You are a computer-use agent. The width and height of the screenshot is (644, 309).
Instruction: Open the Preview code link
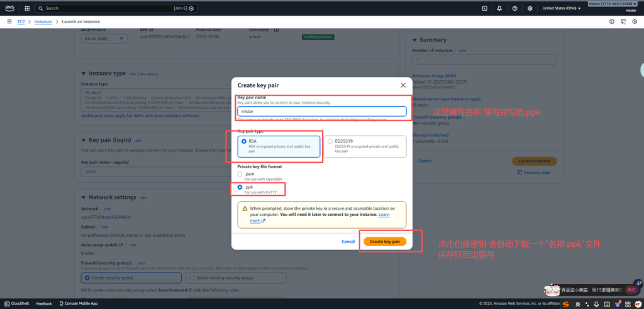(x=537, y=173)
